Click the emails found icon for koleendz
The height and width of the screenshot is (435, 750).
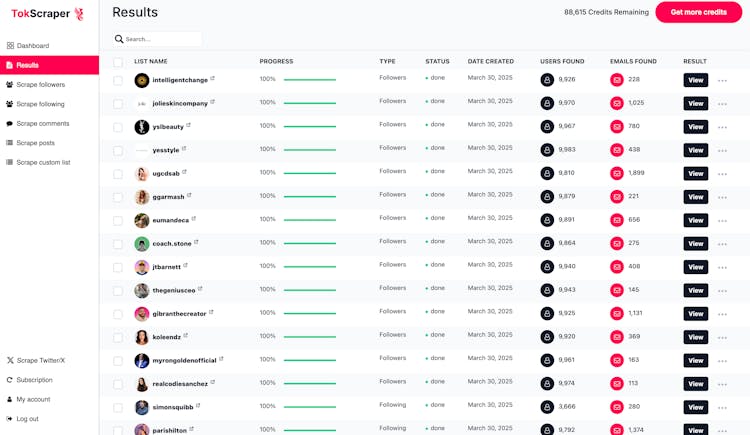[x=617, y=337]
